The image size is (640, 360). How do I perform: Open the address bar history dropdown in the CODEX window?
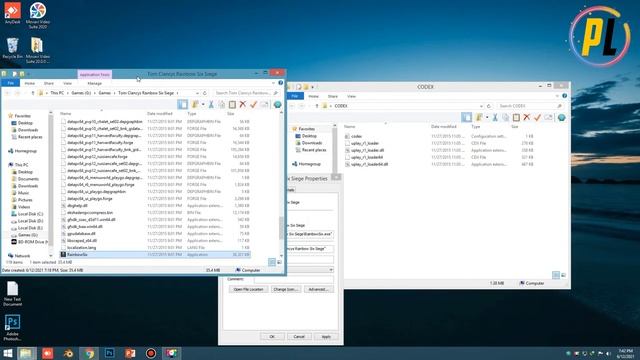coord(481,106)
